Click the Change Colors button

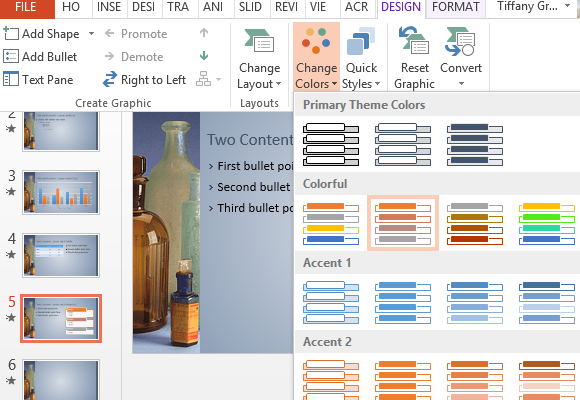(316, 57)
